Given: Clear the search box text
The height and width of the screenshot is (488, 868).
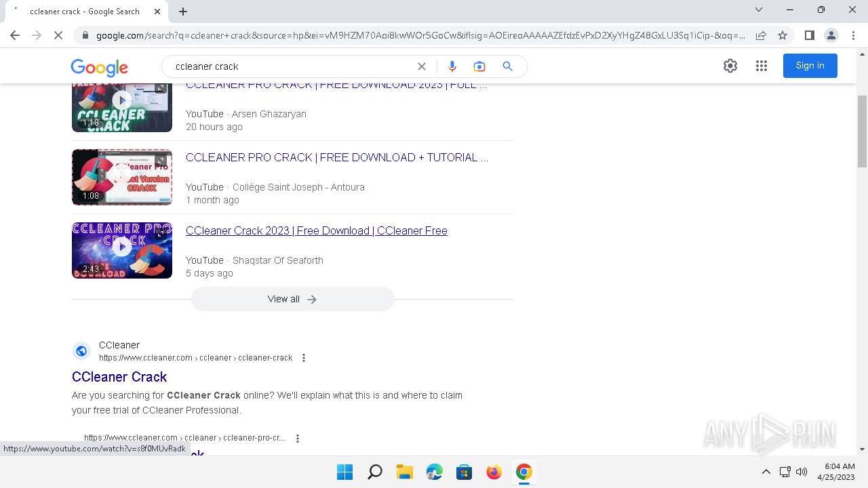Looking at the screenshot, I should pyautogui.click(x=422, y=66).
